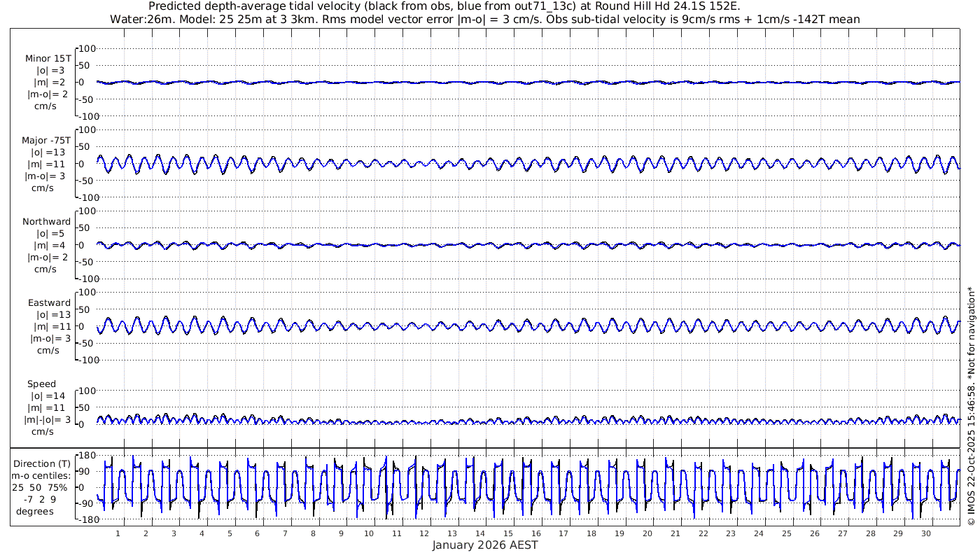Click the 'm-o centiles' statistics text

45,476
